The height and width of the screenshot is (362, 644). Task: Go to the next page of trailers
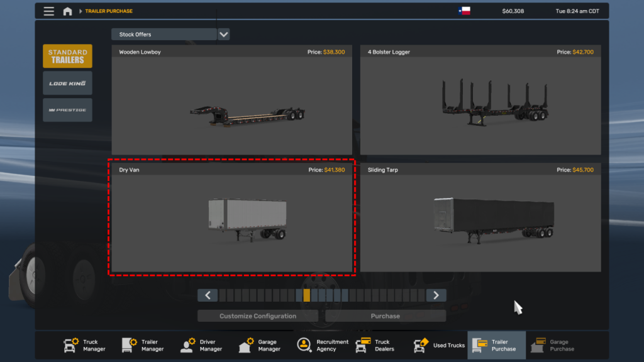pos(435,295)
